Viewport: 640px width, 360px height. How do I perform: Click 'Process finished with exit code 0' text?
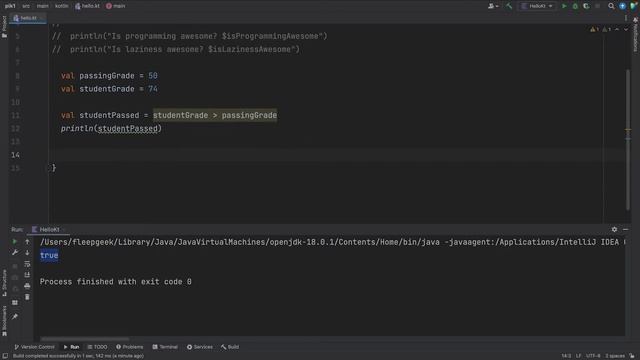click(116, 282)
